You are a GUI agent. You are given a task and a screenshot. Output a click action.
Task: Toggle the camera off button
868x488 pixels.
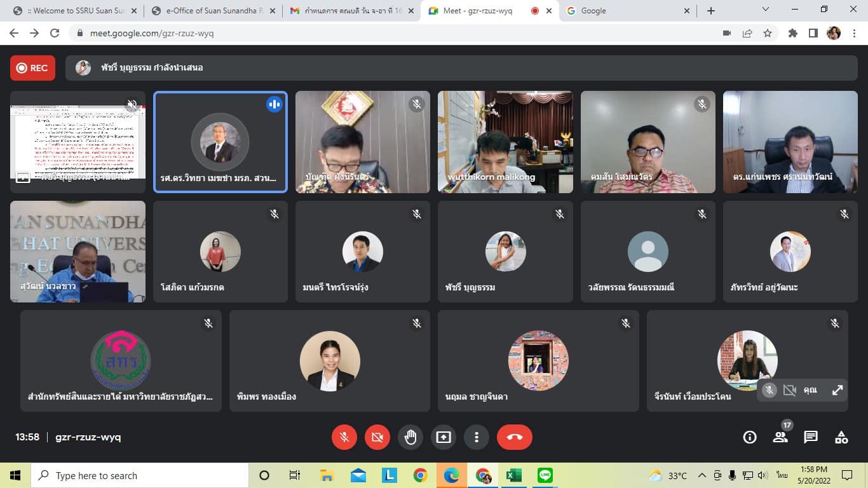[x=377, y=437]
